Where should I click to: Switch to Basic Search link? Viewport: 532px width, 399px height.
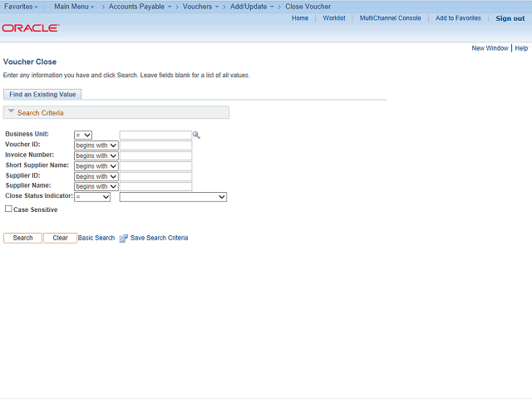[x=96, y=238]
